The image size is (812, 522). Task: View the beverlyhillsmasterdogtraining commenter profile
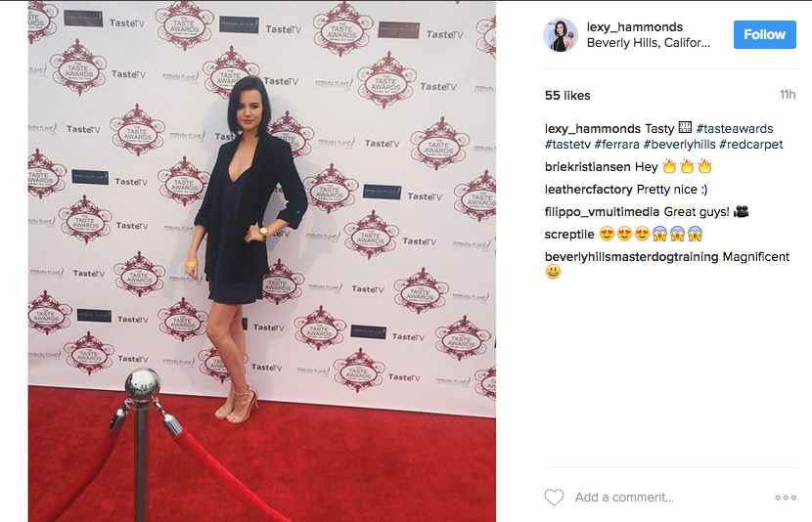(631, 257)
